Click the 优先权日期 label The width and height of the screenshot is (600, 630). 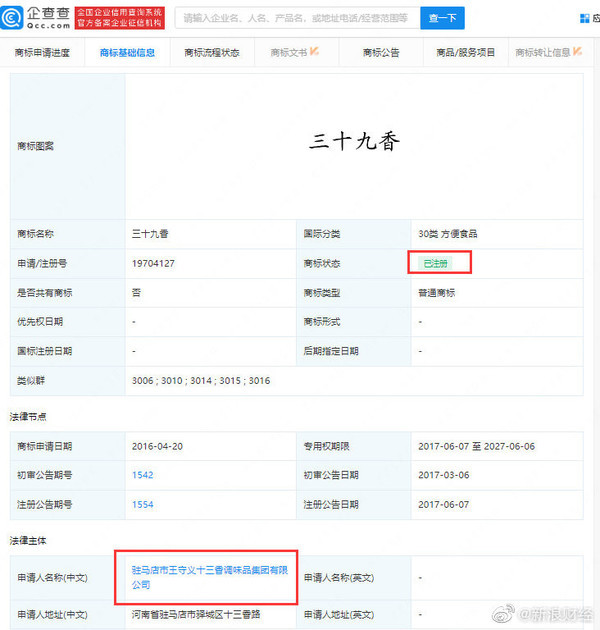(40, 322)
